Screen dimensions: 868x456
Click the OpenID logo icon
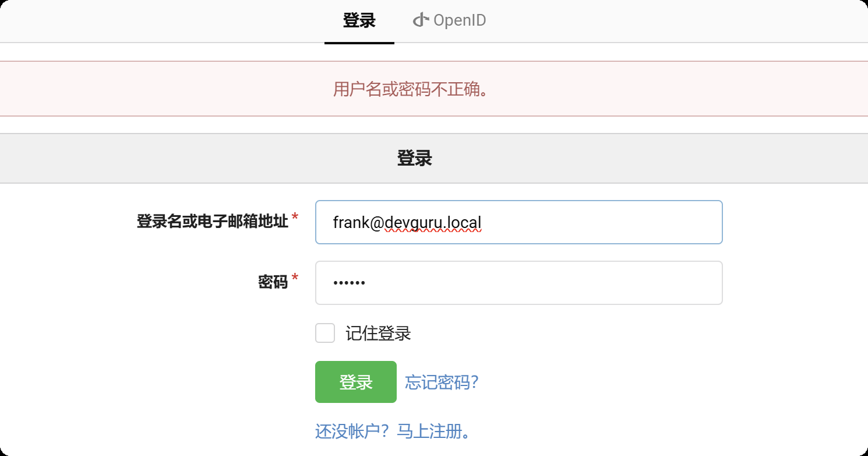[x=421, y=21]
